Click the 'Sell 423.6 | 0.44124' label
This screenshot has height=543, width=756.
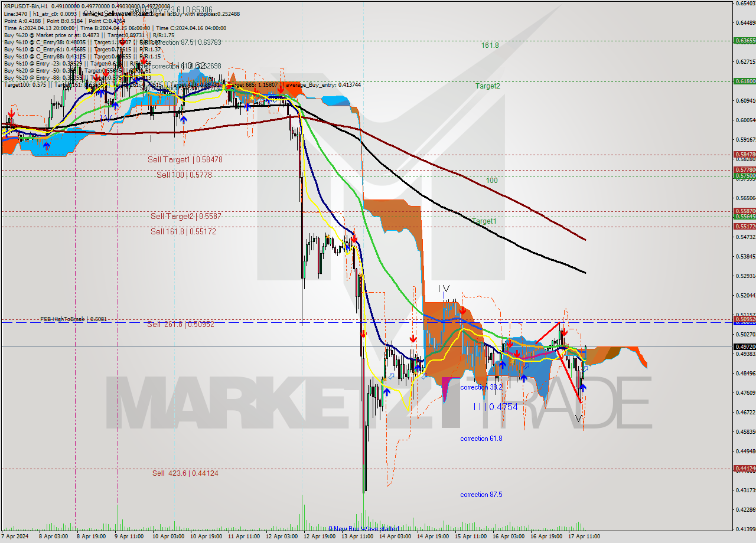pos(185,473)
